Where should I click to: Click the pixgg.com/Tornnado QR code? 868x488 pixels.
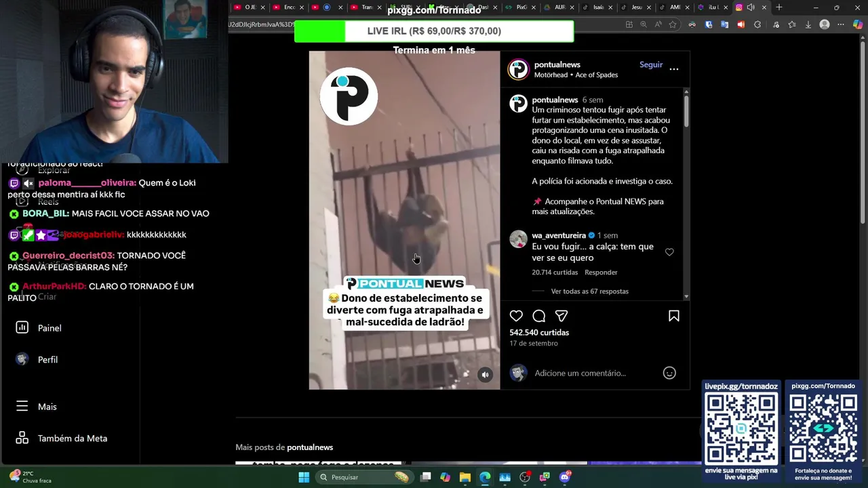tap(823, 428)
